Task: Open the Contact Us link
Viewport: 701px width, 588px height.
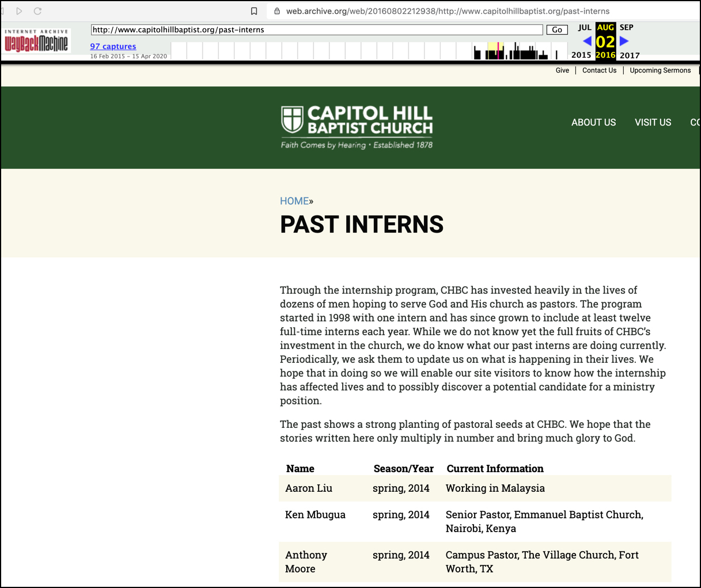Action: point(599,70)
